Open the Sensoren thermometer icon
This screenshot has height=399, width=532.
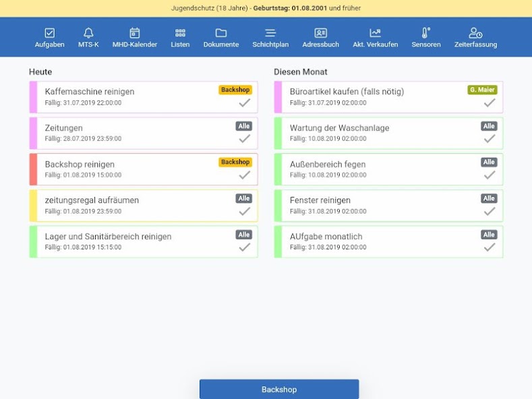click(426, 33)
